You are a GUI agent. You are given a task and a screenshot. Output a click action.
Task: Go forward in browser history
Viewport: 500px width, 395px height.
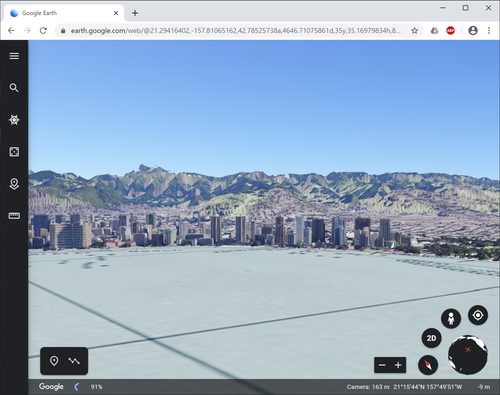[x=27, y=31]
